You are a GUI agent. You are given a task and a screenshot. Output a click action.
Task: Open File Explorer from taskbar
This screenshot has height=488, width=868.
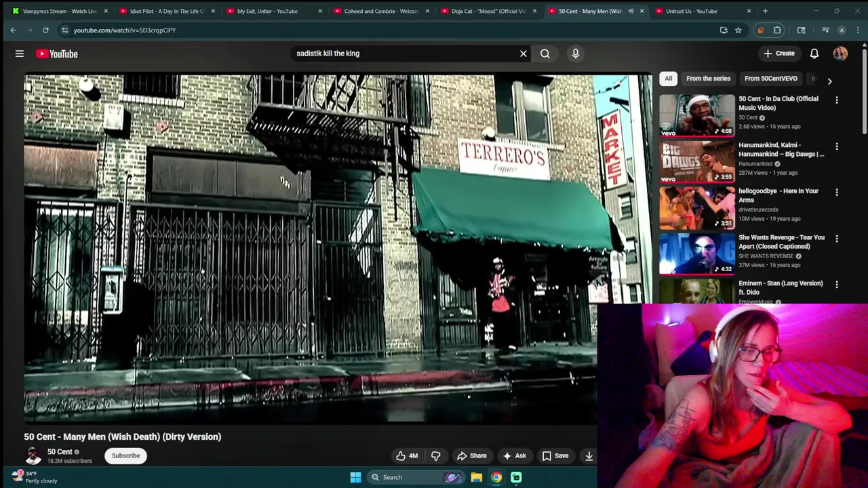(x=477, y=477)
